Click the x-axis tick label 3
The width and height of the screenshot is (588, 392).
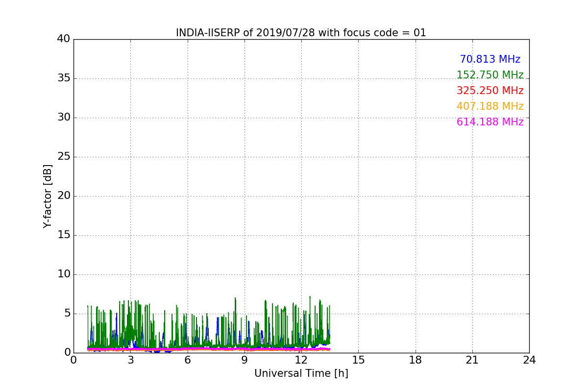tap(131, 360)
